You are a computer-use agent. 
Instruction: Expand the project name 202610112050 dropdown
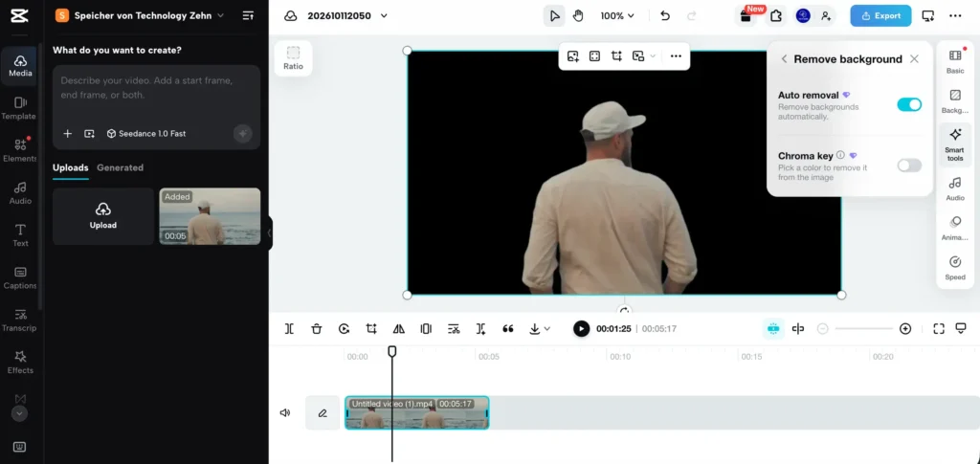384,15
